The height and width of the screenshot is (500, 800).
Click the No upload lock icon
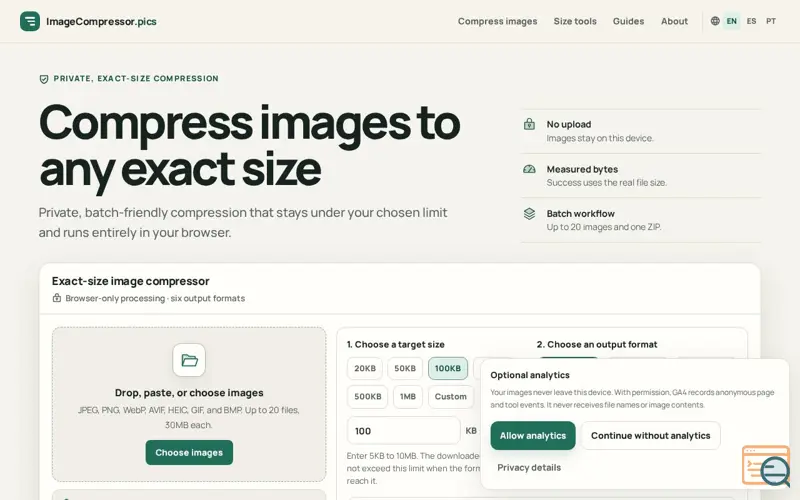(529, 124)
